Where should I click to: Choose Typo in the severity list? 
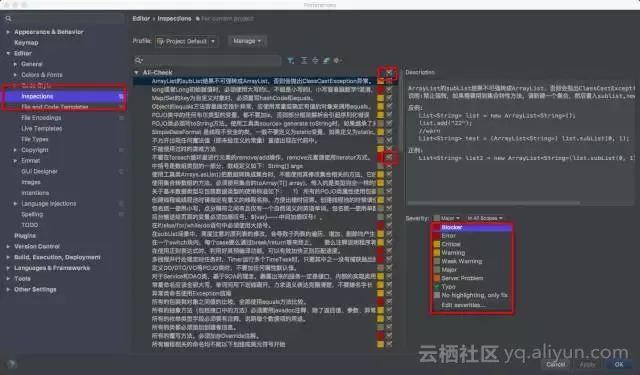coord(472,286)
